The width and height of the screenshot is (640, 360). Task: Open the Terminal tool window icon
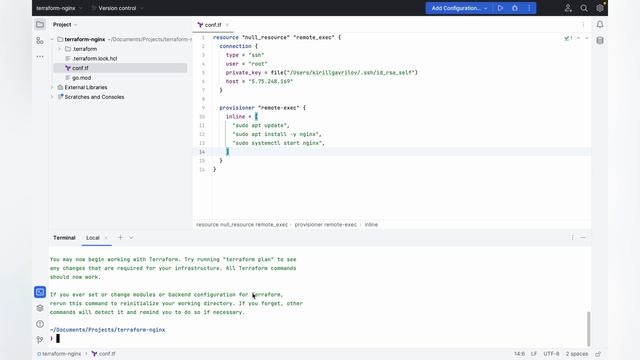click(x=40, y=292)
